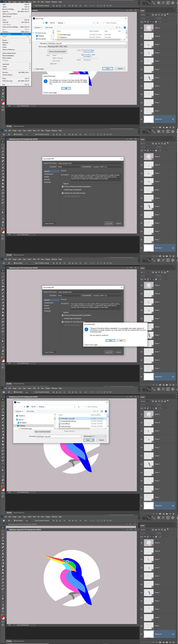
Task: Click Shape 5 layer thumbnail beside the Open dialog
Action: (148, 464)
